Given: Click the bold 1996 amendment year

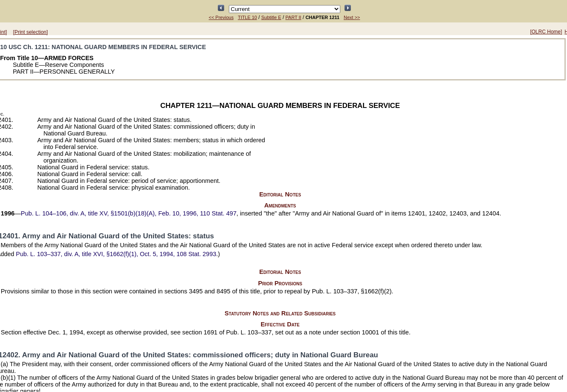Looking at the screenshot, I should (8, 213).
